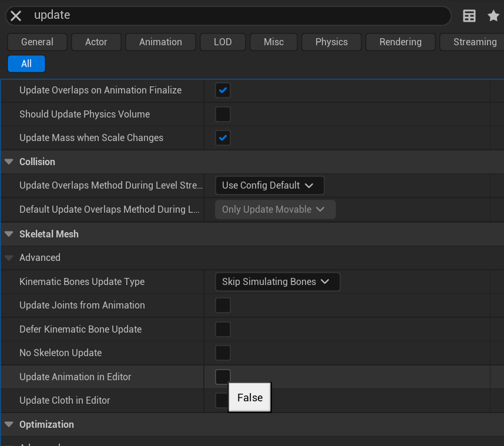Switch to the Animation filter
504x446 pixels.
click(x=160, y=42)
